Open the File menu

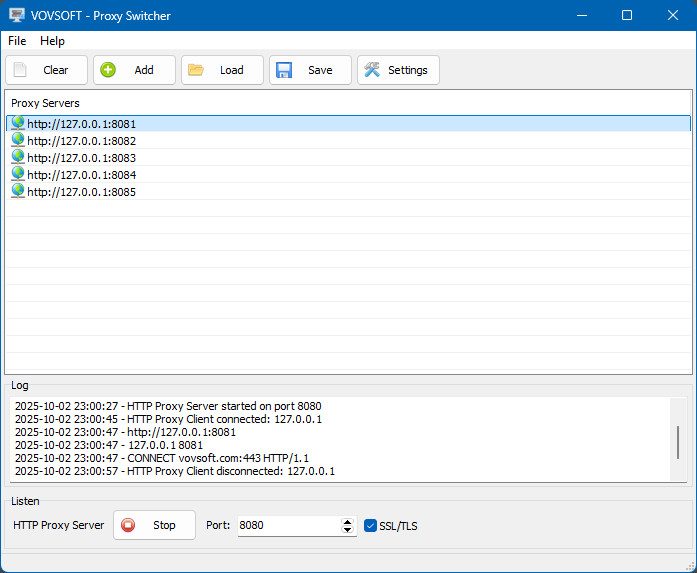[x=17, y=41]
